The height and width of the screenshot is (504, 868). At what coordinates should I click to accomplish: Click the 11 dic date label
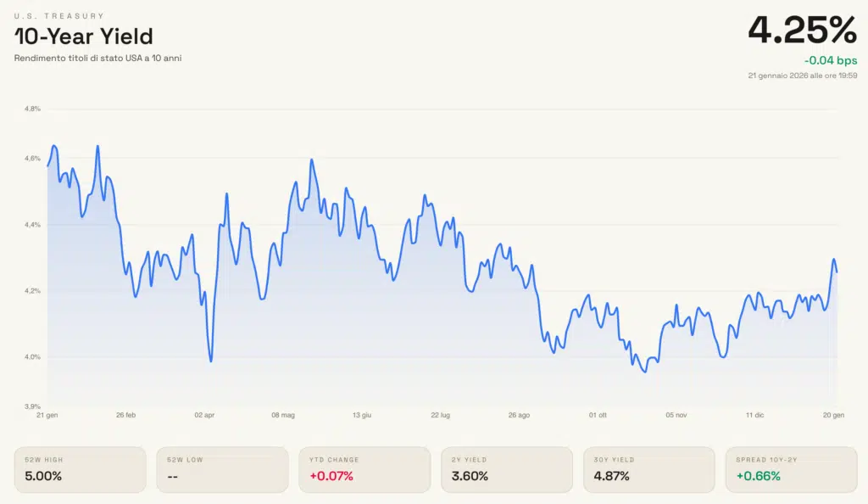pyautogui.click(x=755, y=415)
